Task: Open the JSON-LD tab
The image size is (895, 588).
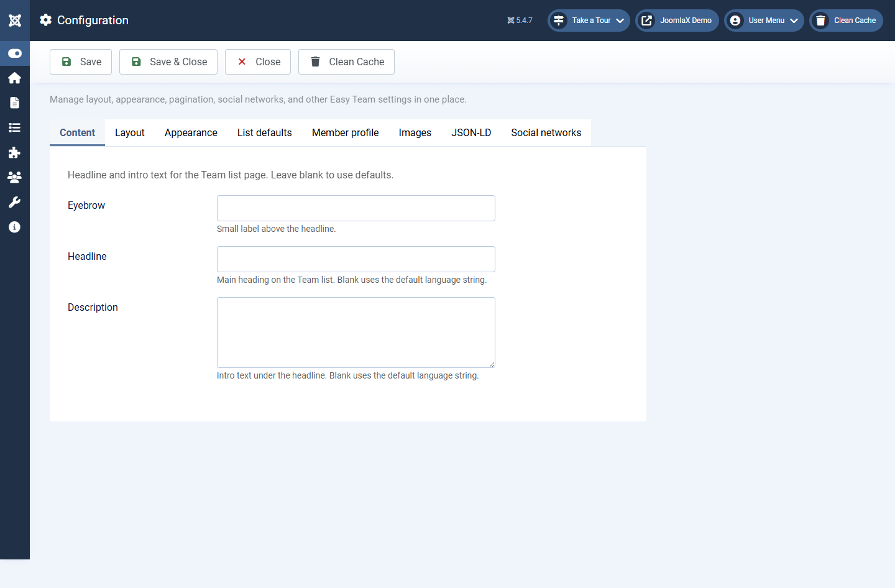Action: pos(471,132)
